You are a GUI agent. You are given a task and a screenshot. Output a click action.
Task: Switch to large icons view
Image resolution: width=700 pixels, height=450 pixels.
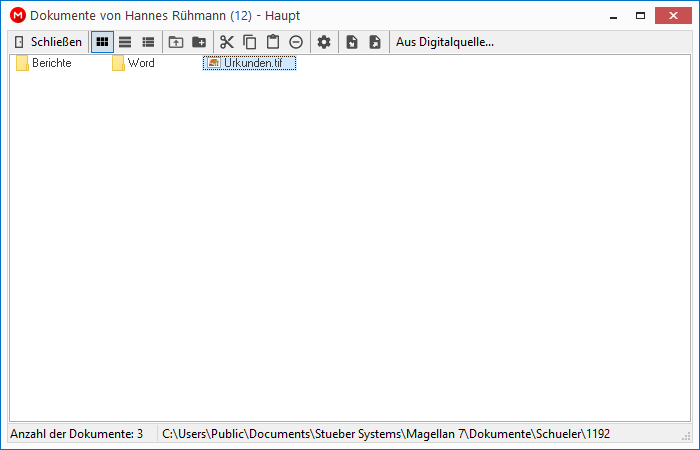pos(102,42)
